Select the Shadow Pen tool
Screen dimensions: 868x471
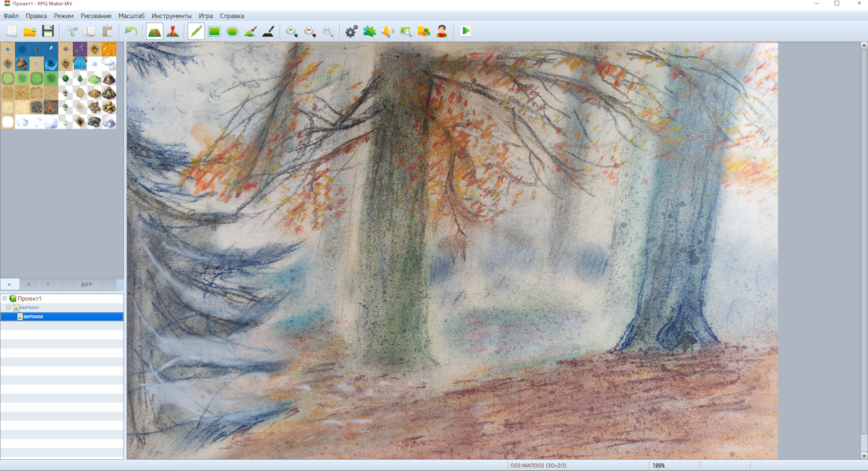(268, 31)
